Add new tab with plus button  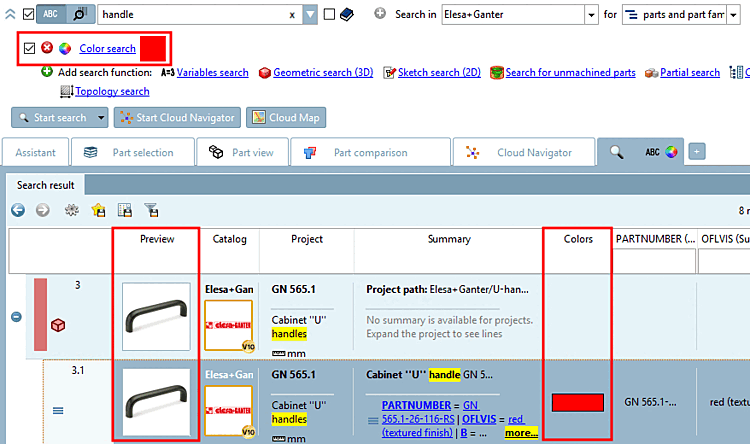coord(697,152)
